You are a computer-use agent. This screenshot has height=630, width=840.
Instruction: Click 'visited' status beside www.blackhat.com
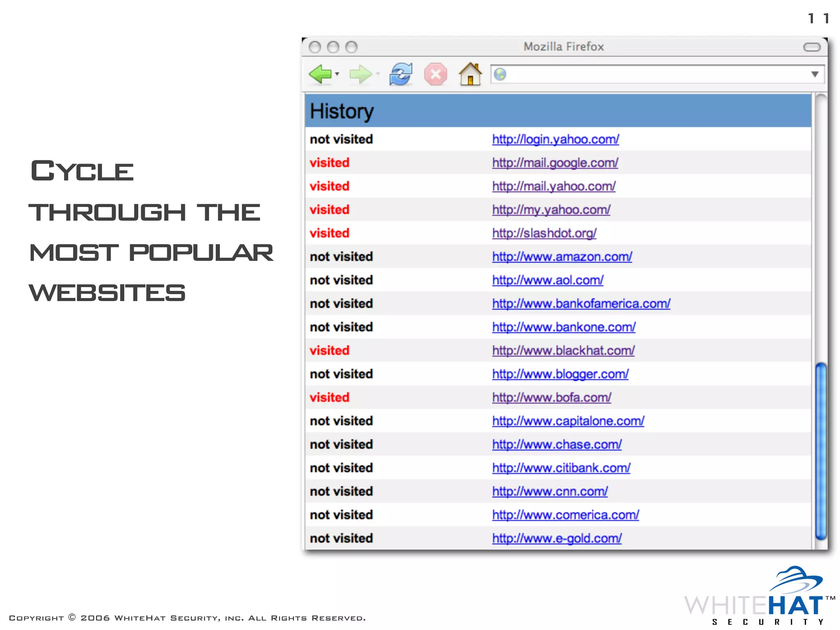click(329, 350)
